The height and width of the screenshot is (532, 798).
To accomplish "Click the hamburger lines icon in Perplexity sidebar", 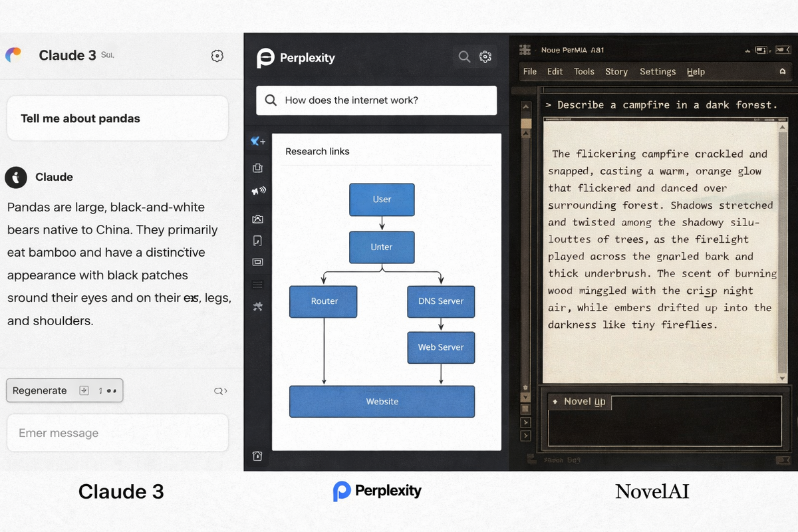I will [x=258, y=285].
